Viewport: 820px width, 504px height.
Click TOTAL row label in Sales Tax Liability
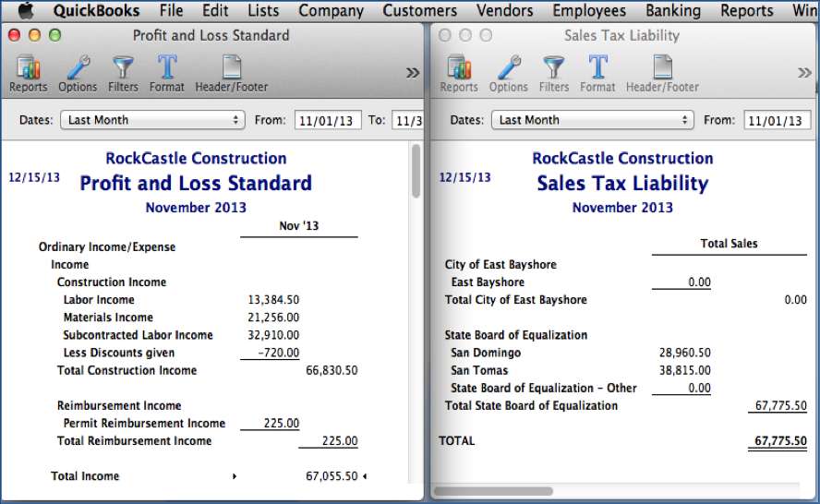pyautogui.click(x=456, y=441)
